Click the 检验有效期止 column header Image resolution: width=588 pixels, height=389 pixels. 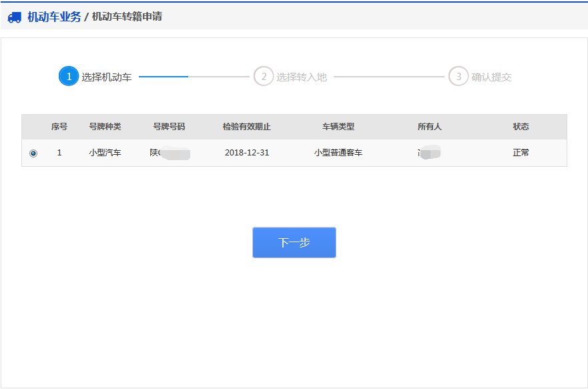[x=247, y=127]
